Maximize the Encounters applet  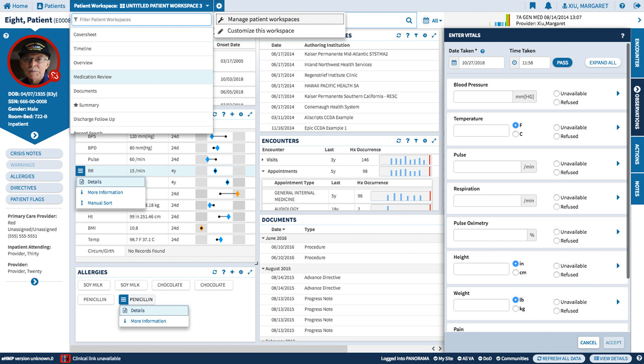point(434,141)
